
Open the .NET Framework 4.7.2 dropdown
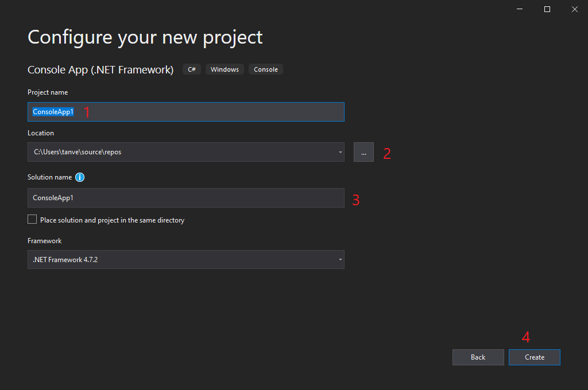click(x=185, y=260)
